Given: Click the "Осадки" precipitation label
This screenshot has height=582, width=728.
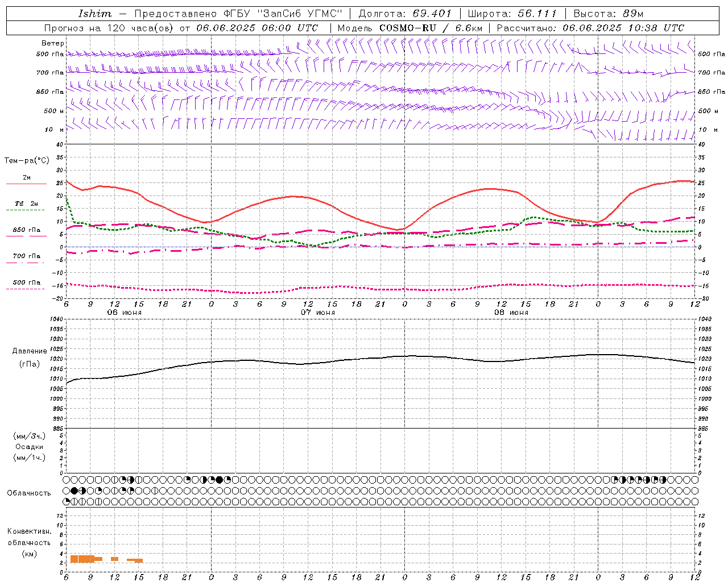Looking at the screenshot, I should tap(30, 447).
